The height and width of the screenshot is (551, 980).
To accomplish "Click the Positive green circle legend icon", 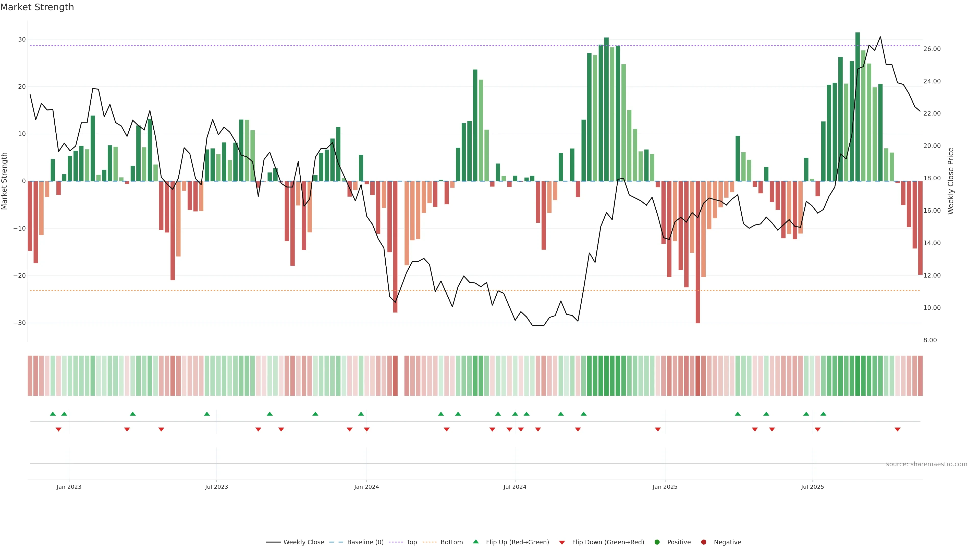I will coord(657,542).
